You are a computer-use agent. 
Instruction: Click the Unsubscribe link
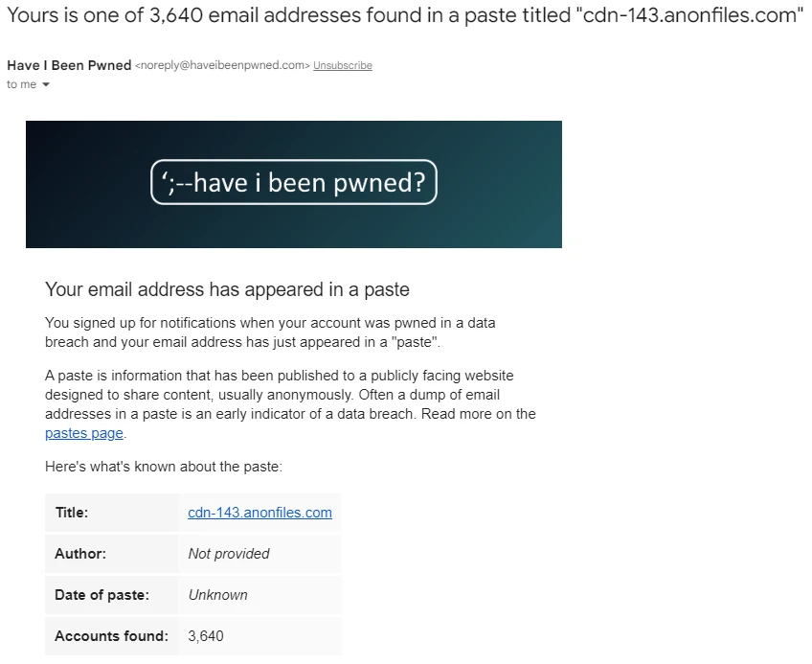[342, 65]
